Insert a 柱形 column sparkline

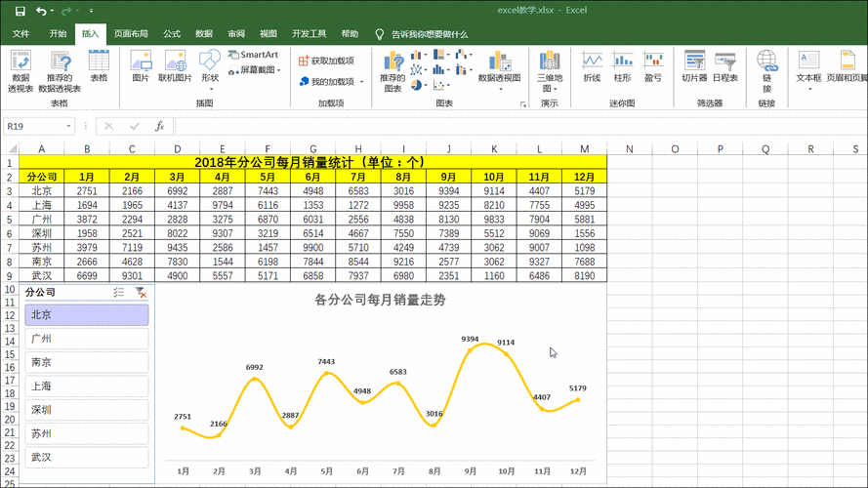pos(622,66)
